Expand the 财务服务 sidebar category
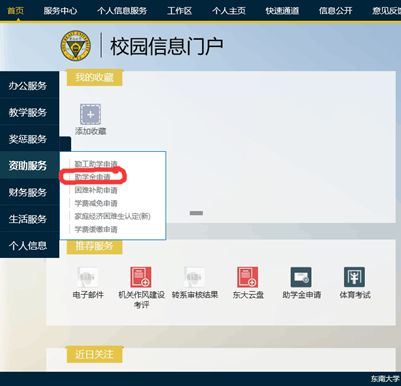The height and width of the screenshot is (386, 401). [29, 192]
